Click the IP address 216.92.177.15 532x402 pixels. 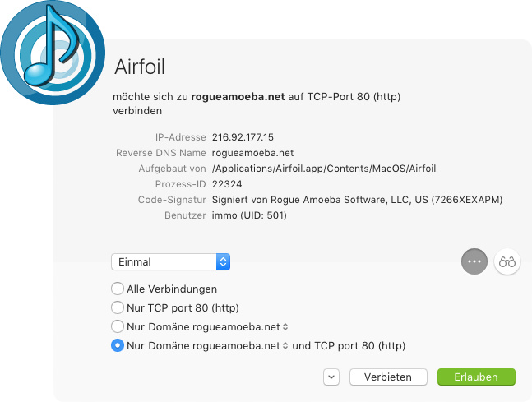[243, 137]
